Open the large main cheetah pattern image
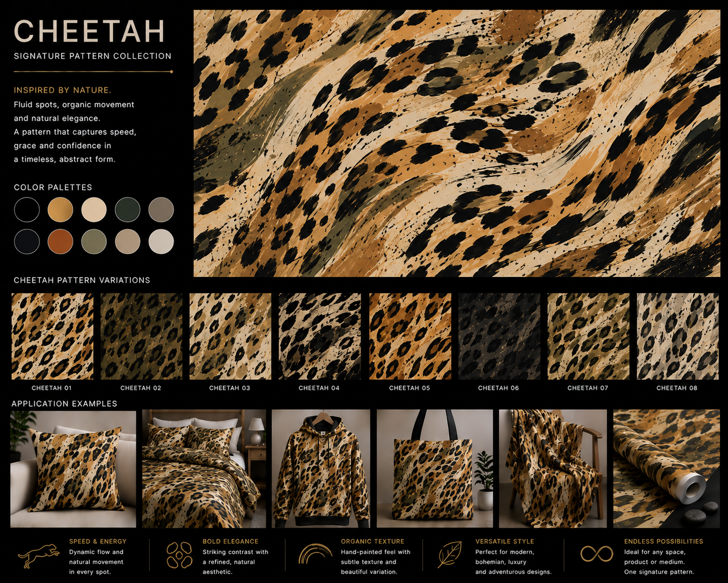The image size is (728, 583). click(x=457, y=143)
